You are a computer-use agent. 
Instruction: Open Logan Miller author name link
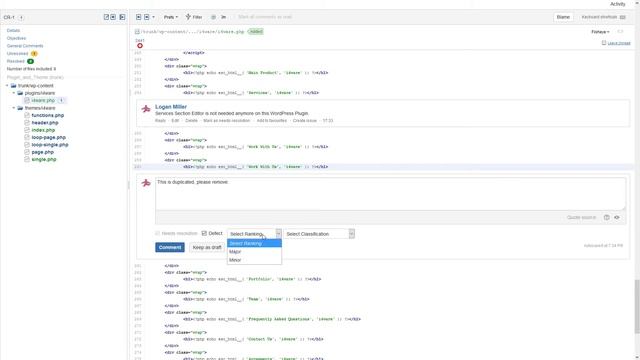(171, 107)
